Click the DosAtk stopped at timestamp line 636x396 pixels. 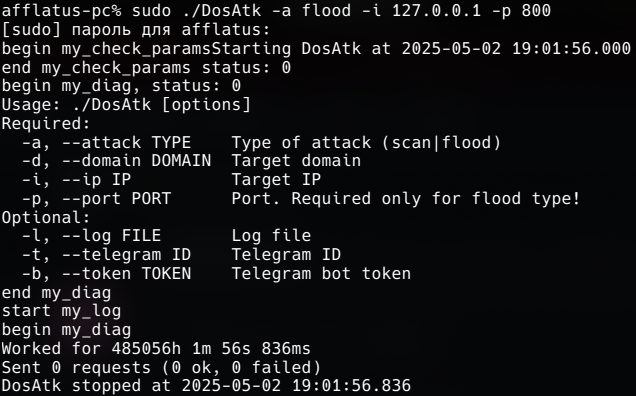(206, 385)
